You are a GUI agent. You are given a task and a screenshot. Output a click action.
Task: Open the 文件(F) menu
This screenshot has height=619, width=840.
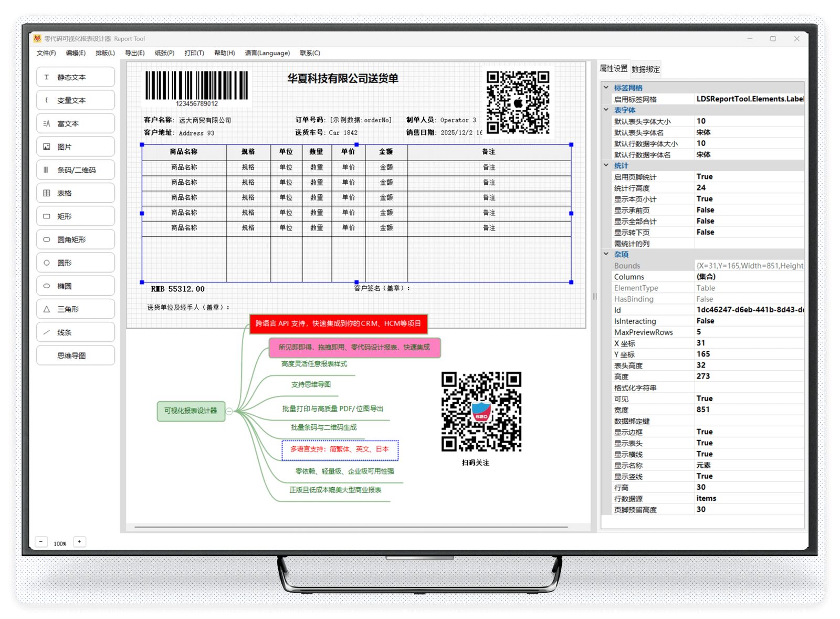click(46, 53)
